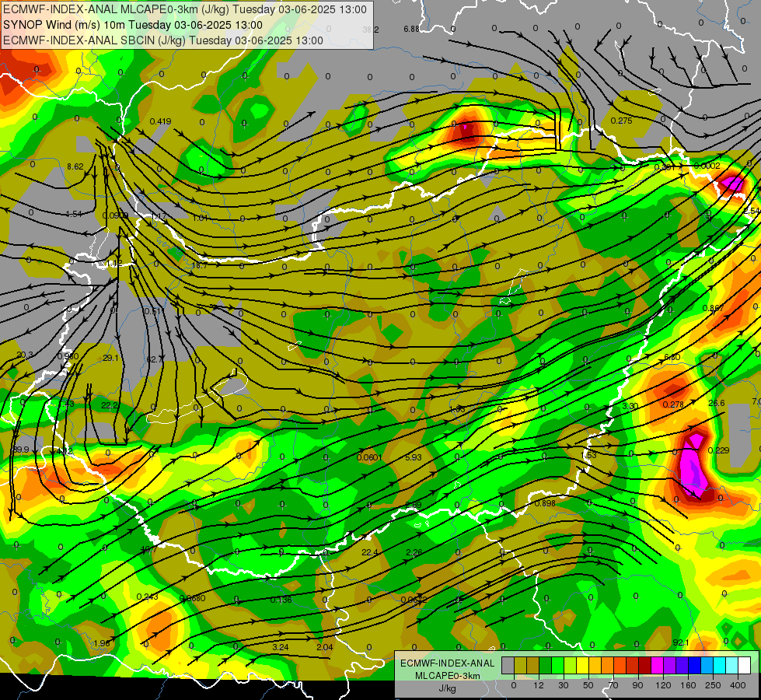Click the map value '0.229'
This screenshot has width=761, height=700.
[x=718, y=450]
